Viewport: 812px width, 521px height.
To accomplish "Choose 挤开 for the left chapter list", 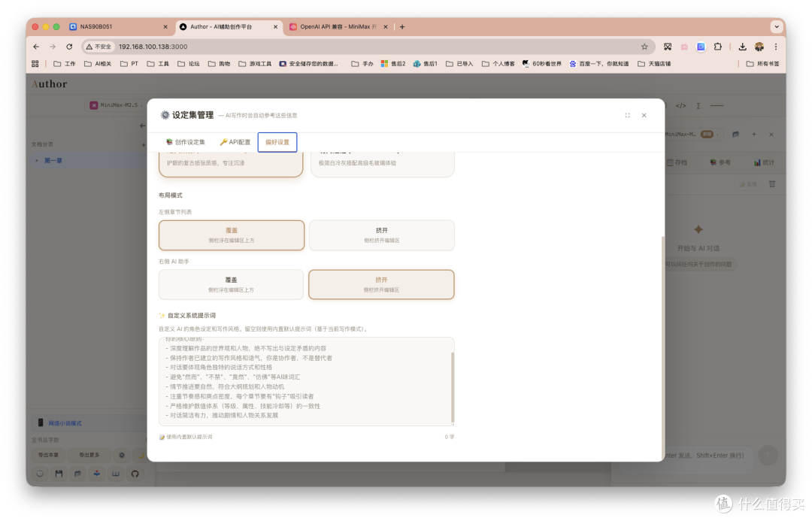I will point(382,235).
